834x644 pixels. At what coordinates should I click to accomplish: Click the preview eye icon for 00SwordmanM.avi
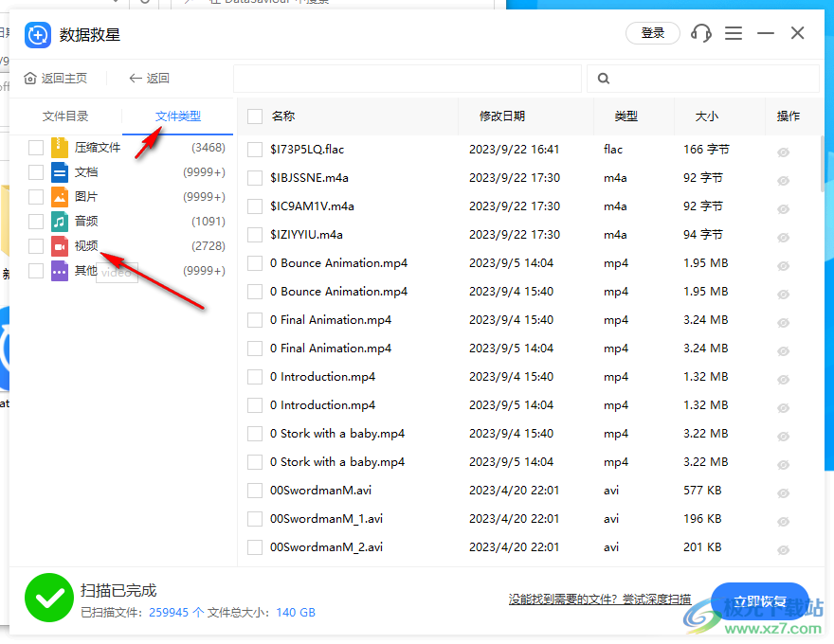tap(783, 490)
